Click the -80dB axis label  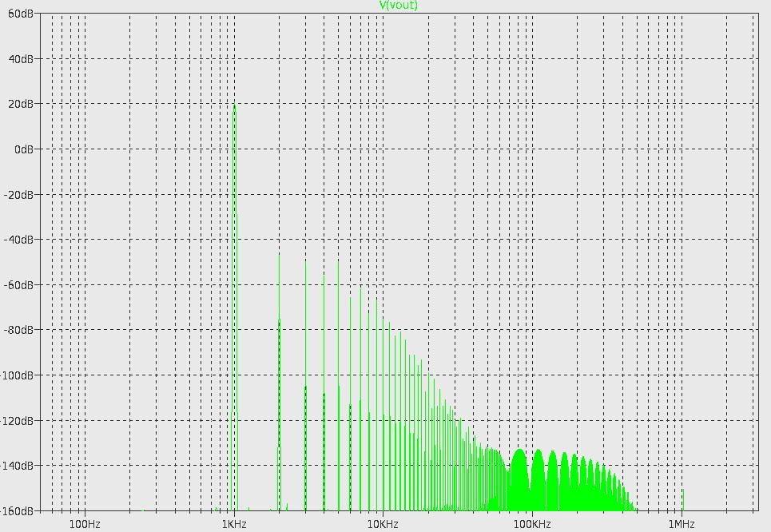coord(18,330)
